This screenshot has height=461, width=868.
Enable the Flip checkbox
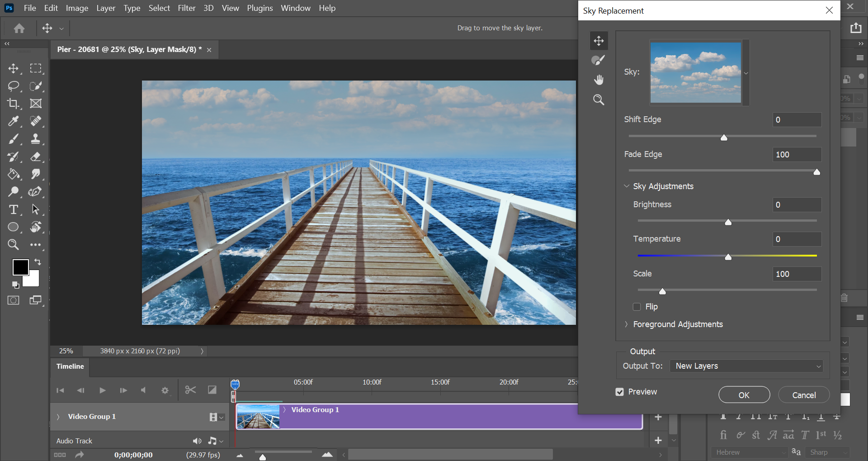click(637, 307)
